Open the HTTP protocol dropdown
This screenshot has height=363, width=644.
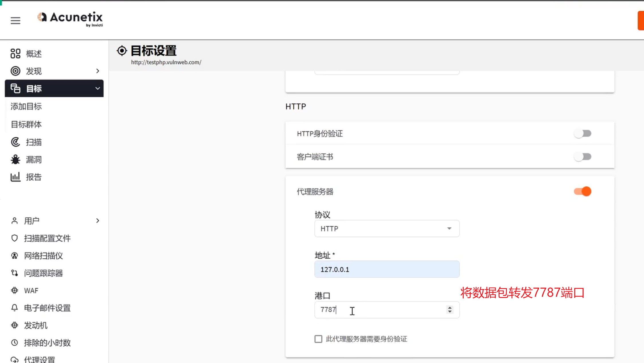point(387,229)
